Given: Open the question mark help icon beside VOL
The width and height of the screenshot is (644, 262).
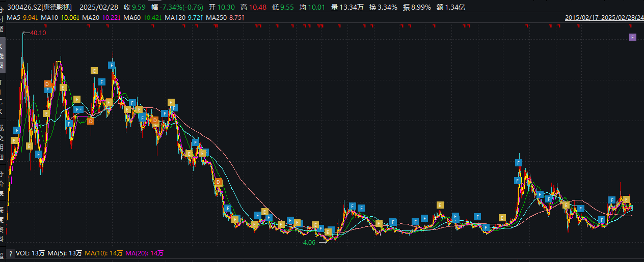Looking at the screenshot, I should coord(10,253).
